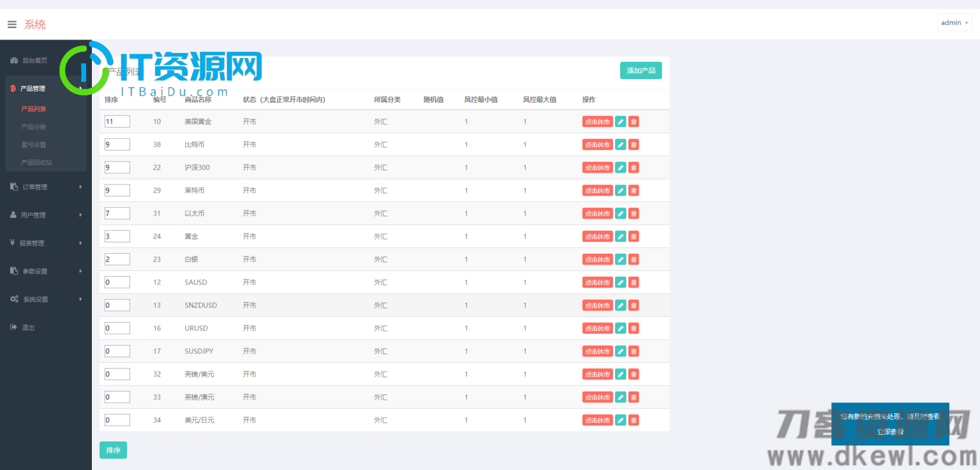
Task: Click 立即查看 in the notification popup
Action: pos(890,432)
